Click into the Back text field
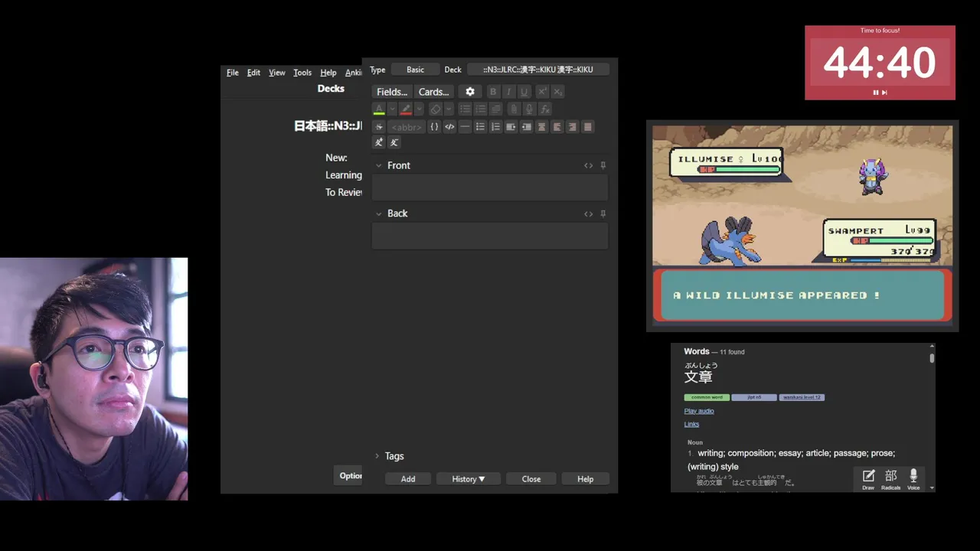980x551 pixels. point(490,236)
